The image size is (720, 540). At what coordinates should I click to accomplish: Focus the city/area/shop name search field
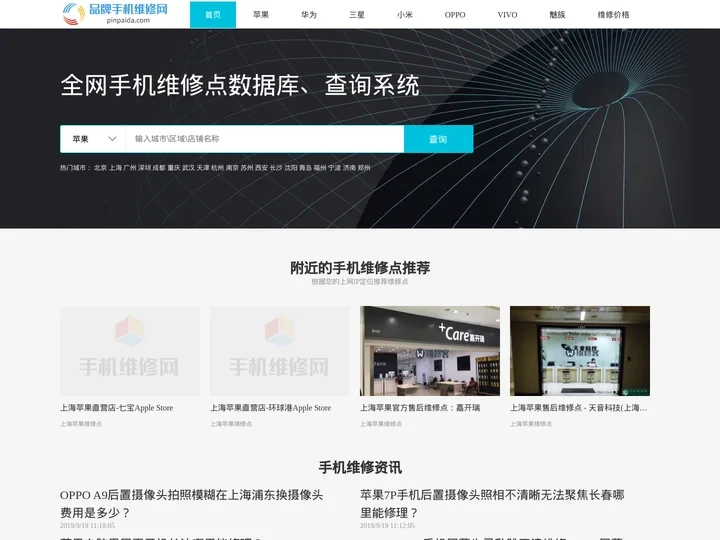click(x=264, y=139)
